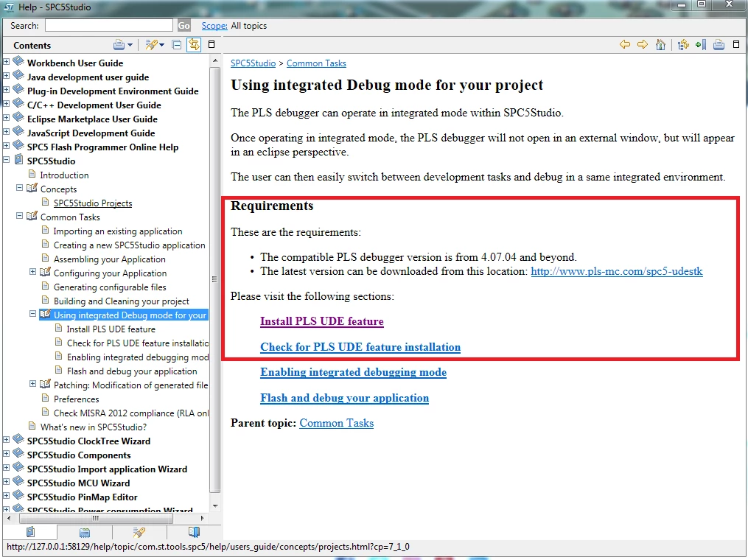Open Flash and debug your application link
Image resolution: width=748 pixels, height=560 pixels.
click(x=344, y=398)
